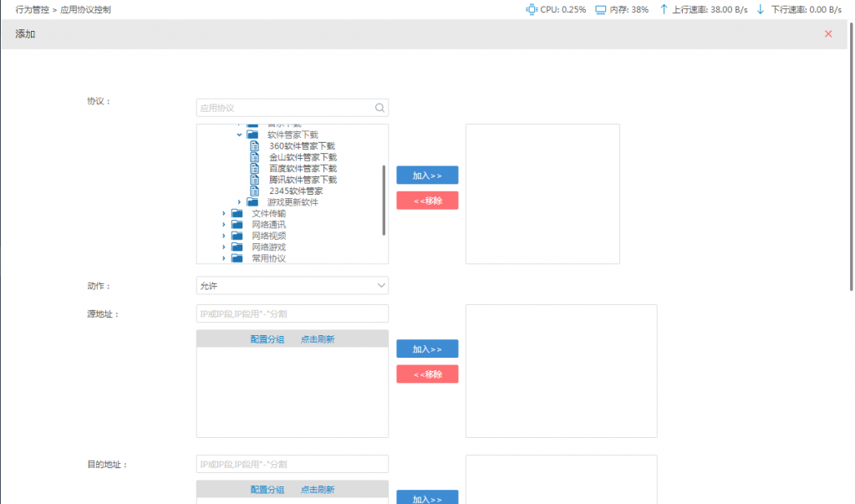Click the memory icon next to 内存
The image size is (855, 504).
[x=599, y=10]
